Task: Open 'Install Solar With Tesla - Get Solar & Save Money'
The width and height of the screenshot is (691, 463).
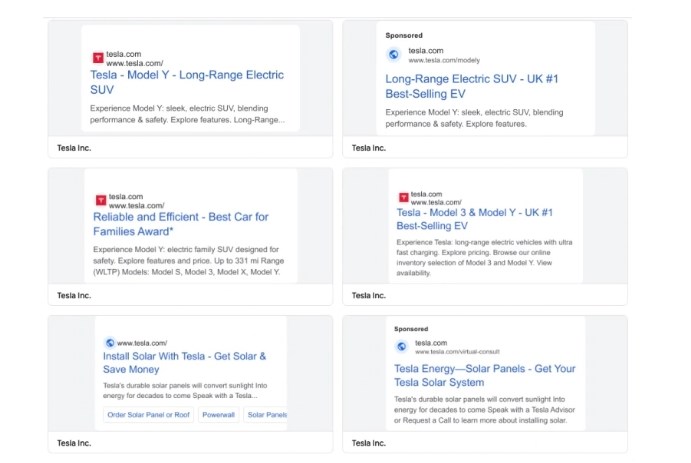Action: tap(184, 363)
